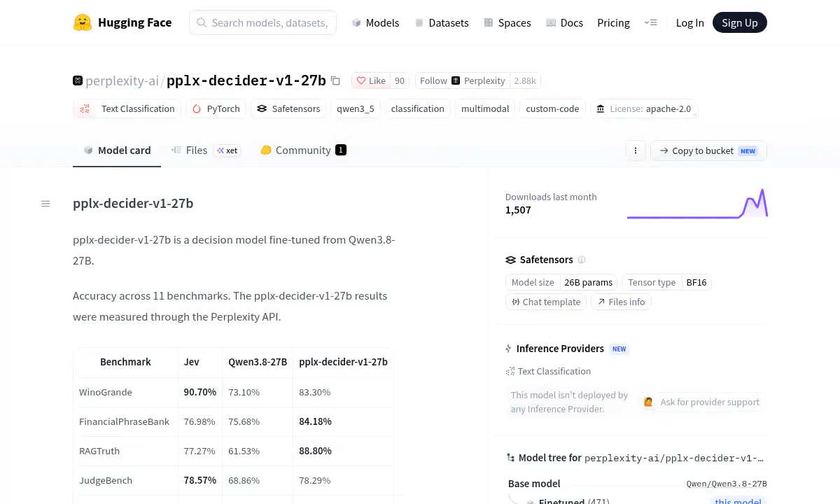Click the Text Classification task icon tag

[x=85, y=108]
